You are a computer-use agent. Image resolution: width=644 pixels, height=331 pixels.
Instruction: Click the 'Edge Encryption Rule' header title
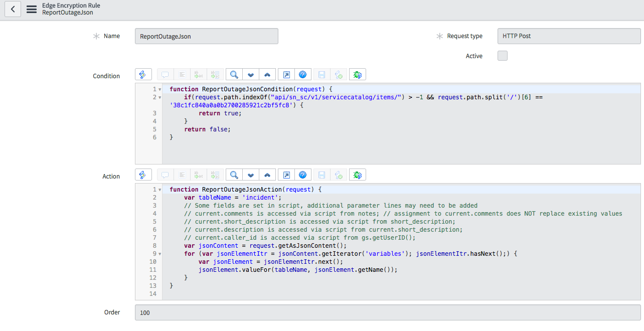(71, 6)
